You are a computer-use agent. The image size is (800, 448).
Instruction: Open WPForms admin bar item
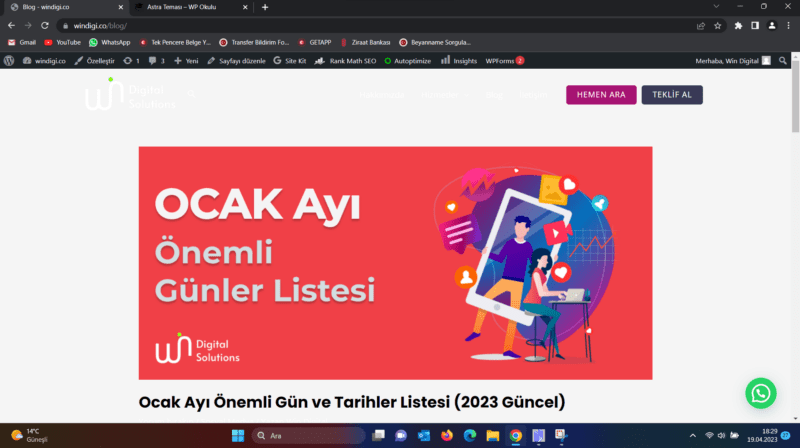tap(504, 61)
